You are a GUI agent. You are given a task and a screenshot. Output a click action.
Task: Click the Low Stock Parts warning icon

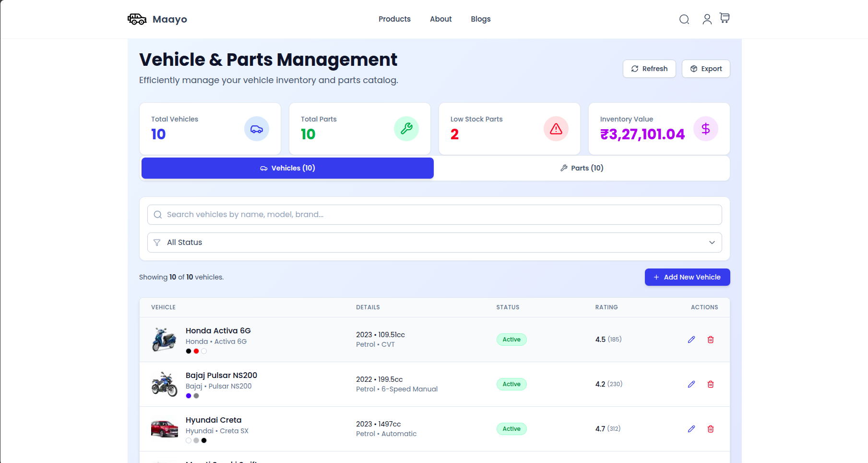(556, 129)
